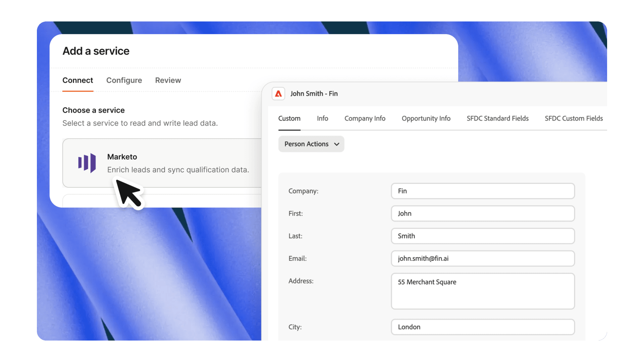Click the Marketo logo icon
644x362 pixels.
click(x=87, y=163)
